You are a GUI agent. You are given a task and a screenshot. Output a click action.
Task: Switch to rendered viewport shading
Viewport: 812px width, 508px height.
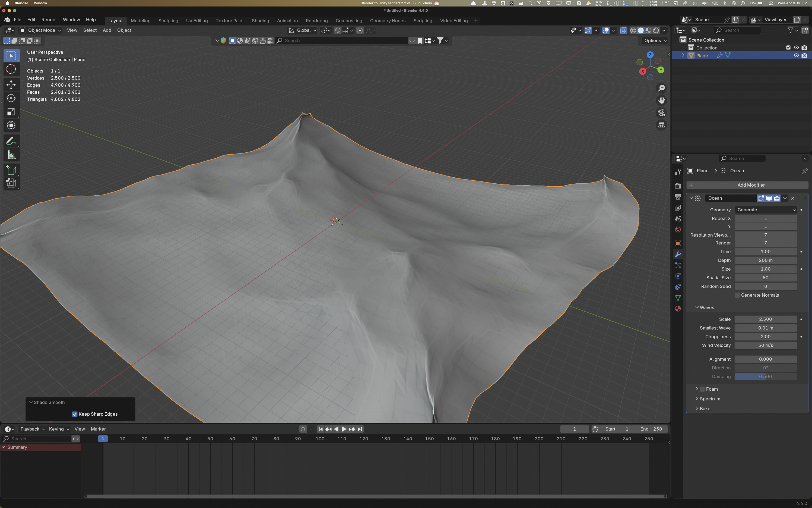pyautogui.click(x=656, y=30)
